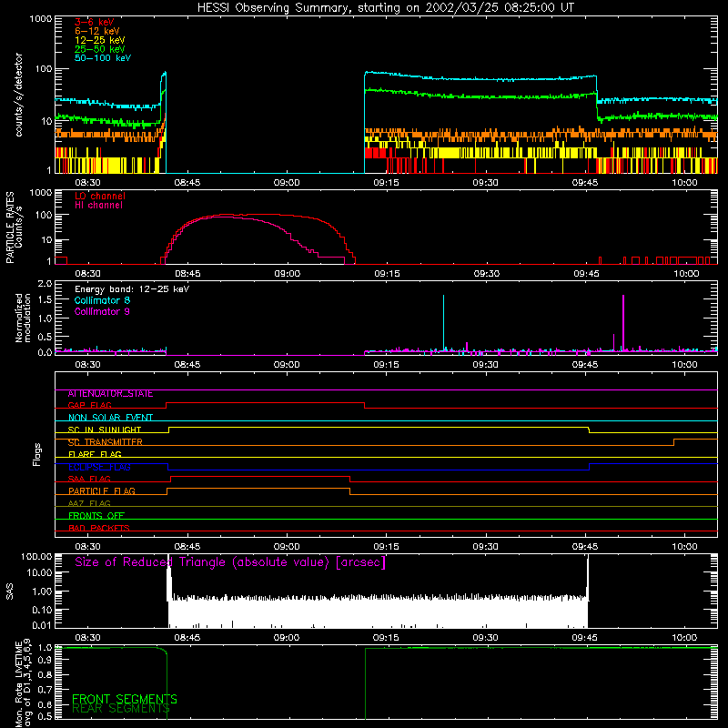Select the FRONT SEGMENTS legend label
This screenshot has height=728, width=728.
[x=125, y=699]
